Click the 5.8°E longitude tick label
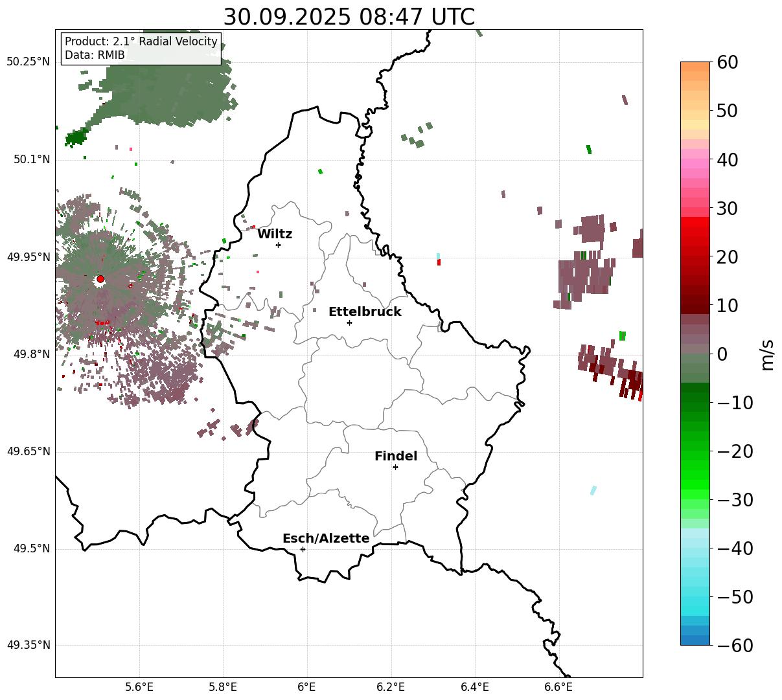This screenshot has height=700, width=782. pos(224,687)
